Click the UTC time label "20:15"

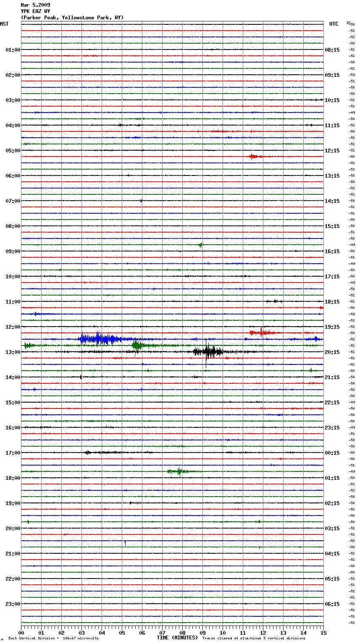[332, 352]
